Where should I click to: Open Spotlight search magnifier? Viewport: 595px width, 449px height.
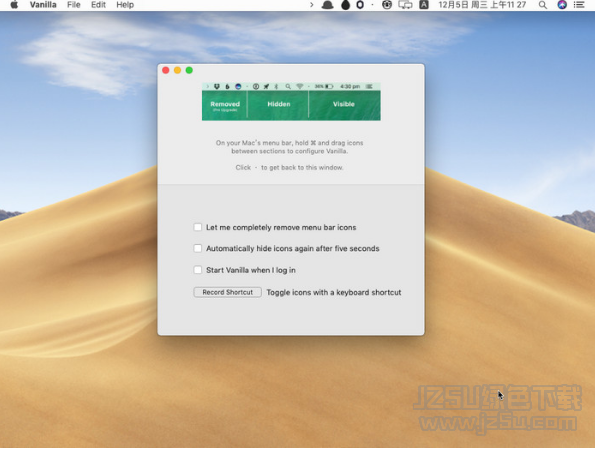pyautogui.click(x=543, y=5)
